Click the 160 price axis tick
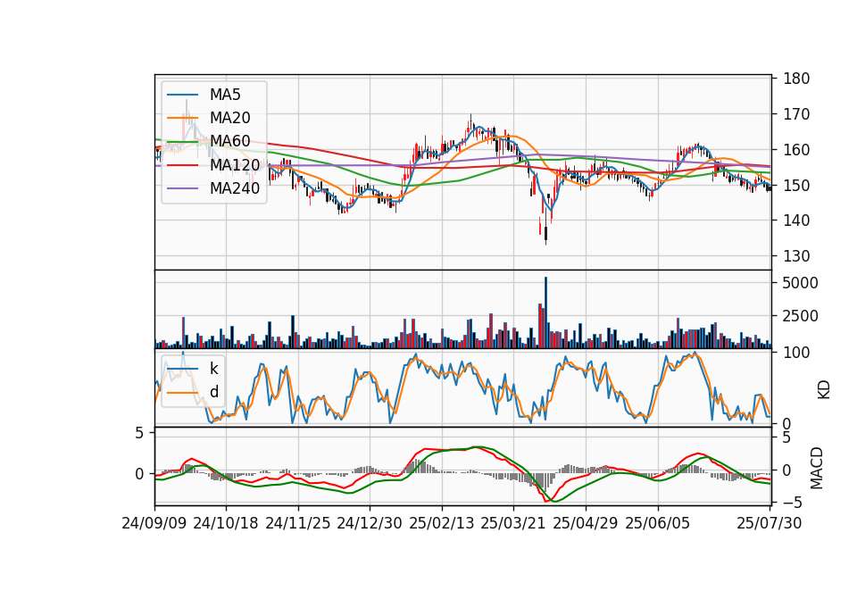This screenshot has width=857, height=616. [x=796, y=150]
